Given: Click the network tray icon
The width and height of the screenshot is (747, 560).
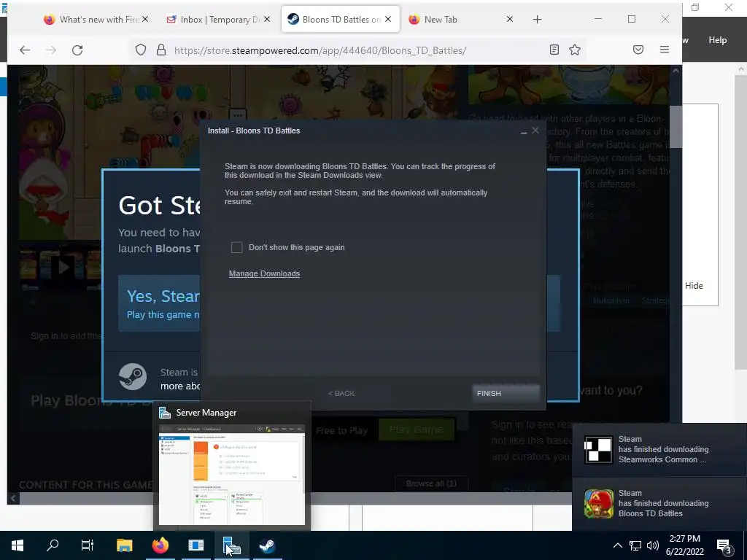Looking at the screenshot, I should pos(635,545).
